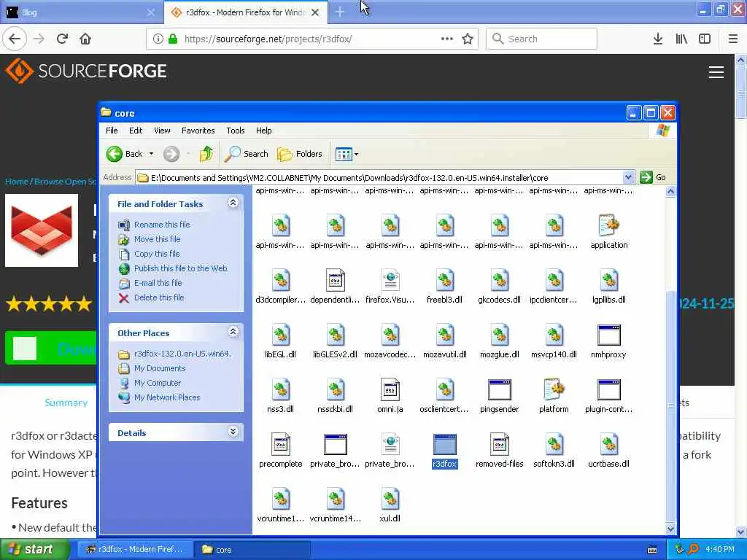747x560 pixels.
Task: Select the nss3.dll file icon
Action: [x=280, y=389]
